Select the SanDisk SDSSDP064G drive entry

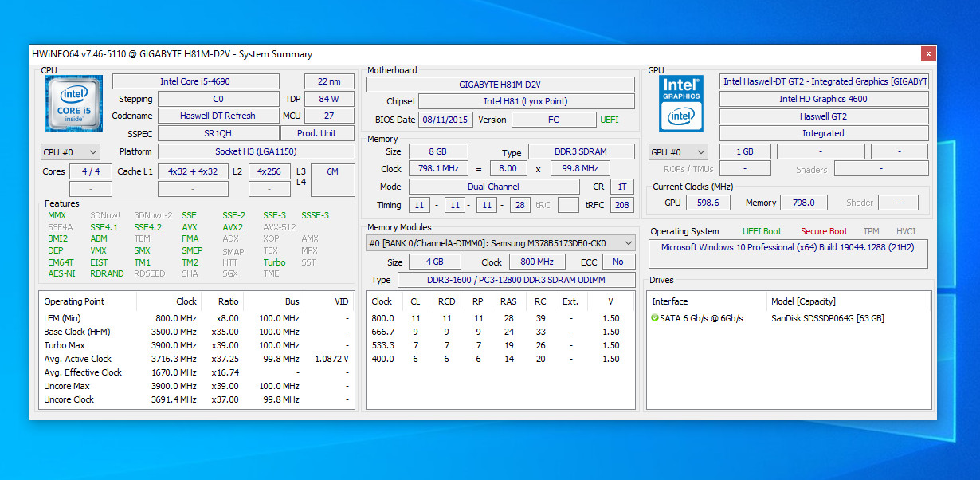827,318
